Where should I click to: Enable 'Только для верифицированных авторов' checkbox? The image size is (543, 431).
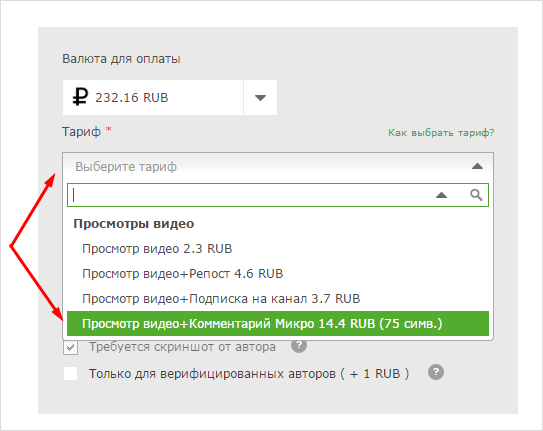tap(71, 374)
